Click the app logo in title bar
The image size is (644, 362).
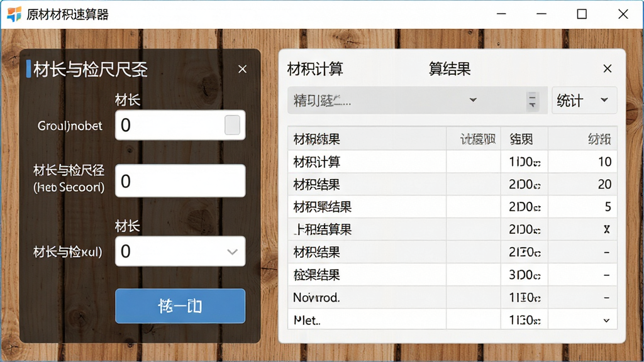pos(14,14)
